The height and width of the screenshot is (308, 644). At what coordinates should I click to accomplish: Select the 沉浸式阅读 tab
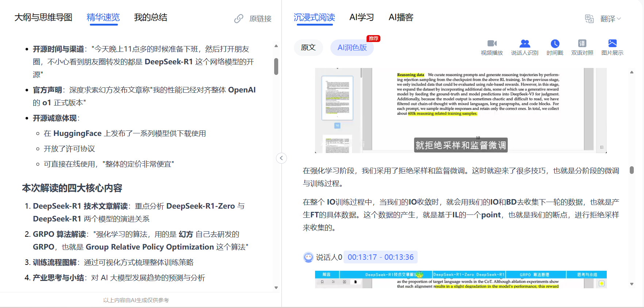[x=314, y=17]
